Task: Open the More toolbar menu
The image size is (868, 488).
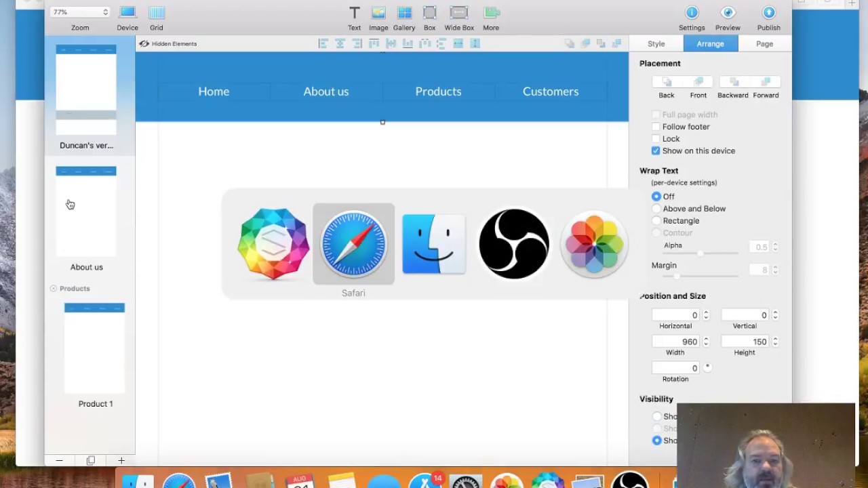Action: 491,13
